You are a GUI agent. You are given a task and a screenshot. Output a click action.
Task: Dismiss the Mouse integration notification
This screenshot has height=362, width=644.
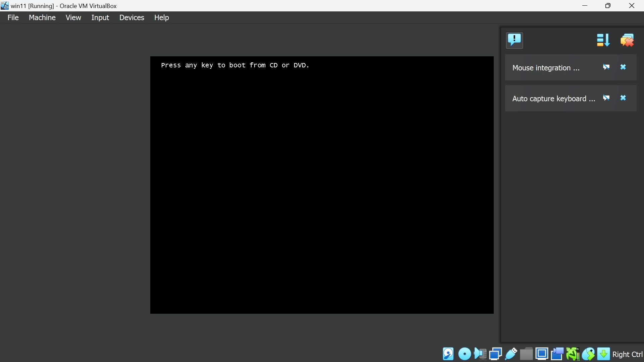(x=623, y=67)
